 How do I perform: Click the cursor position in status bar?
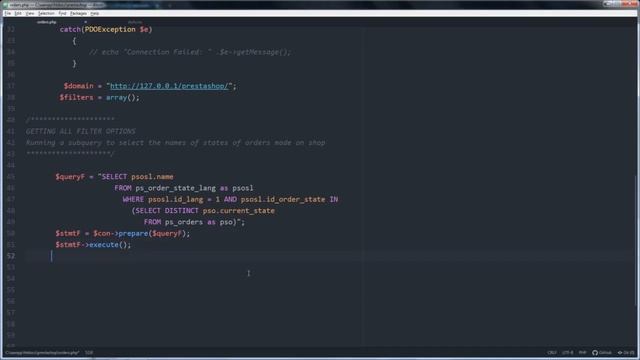89,353
